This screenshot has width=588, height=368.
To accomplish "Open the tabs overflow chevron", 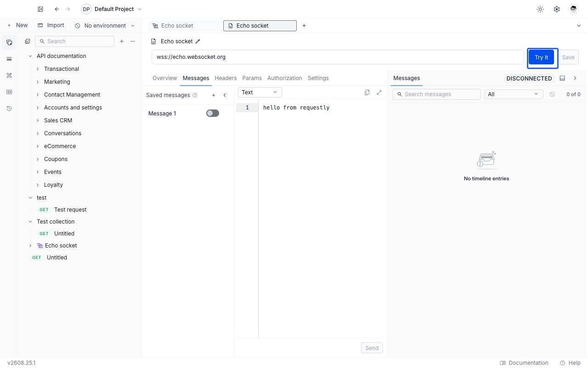I will (x=579, y=26).
